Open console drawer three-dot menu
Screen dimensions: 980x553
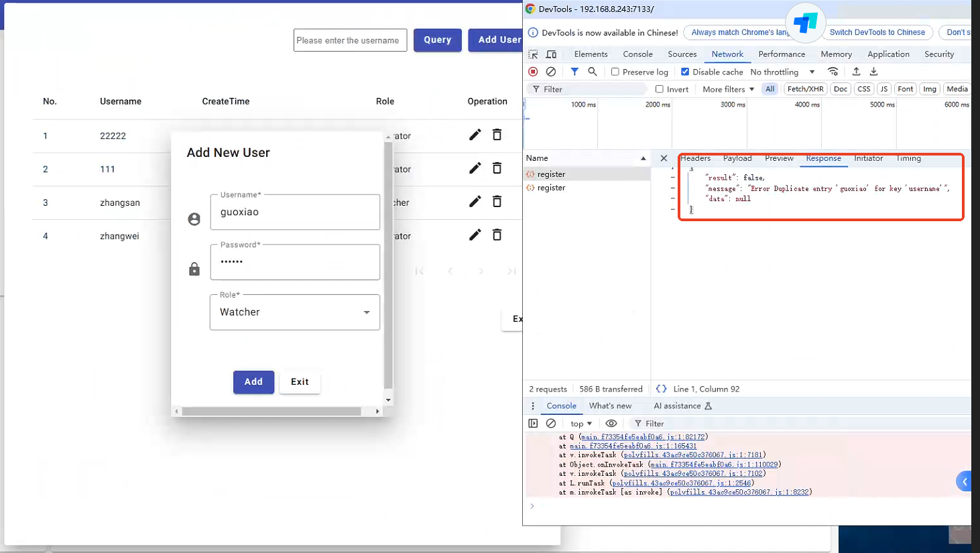click(x=533, y=406)
